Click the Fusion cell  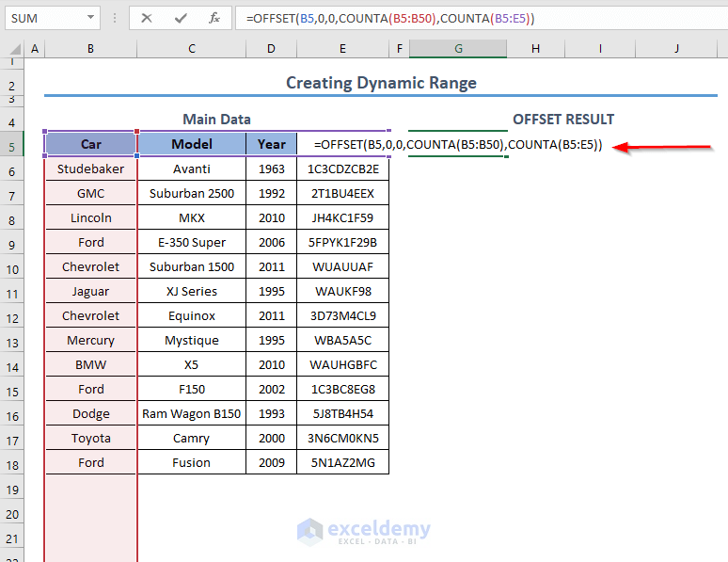pos(192,462)
